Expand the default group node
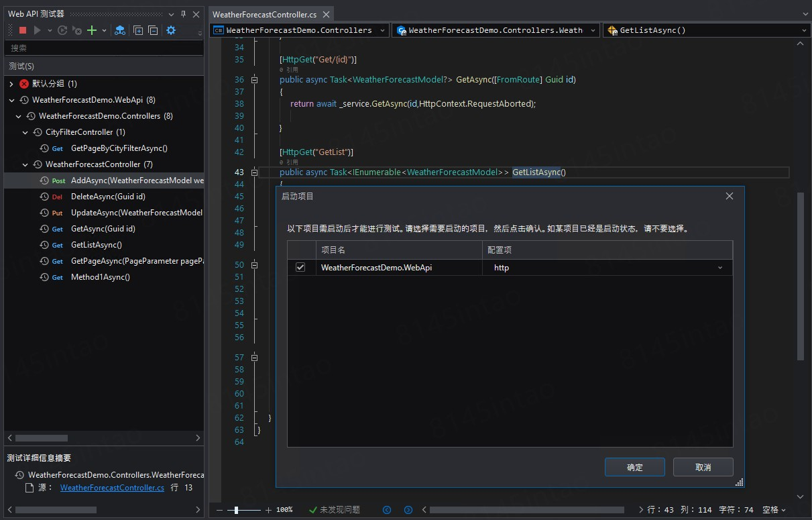Screen dimensions: 812x520 (11, 84)
